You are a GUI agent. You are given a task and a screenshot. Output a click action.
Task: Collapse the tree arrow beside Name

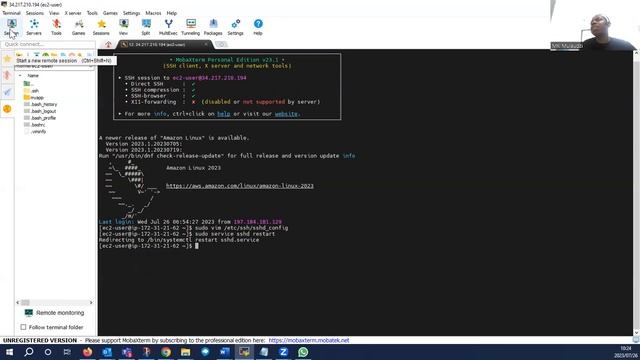pyautogui.click(x=20, y=76)
